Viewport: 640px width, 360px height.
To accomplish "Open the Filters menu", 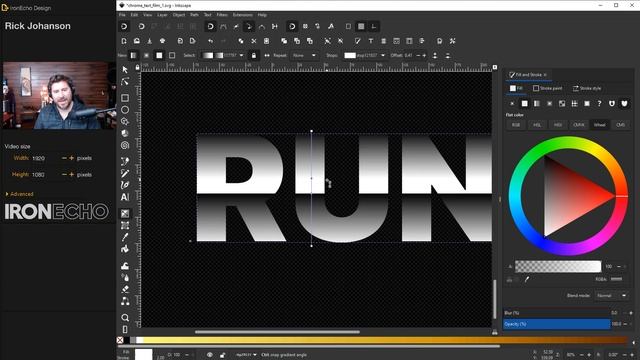I will point(222,15).
